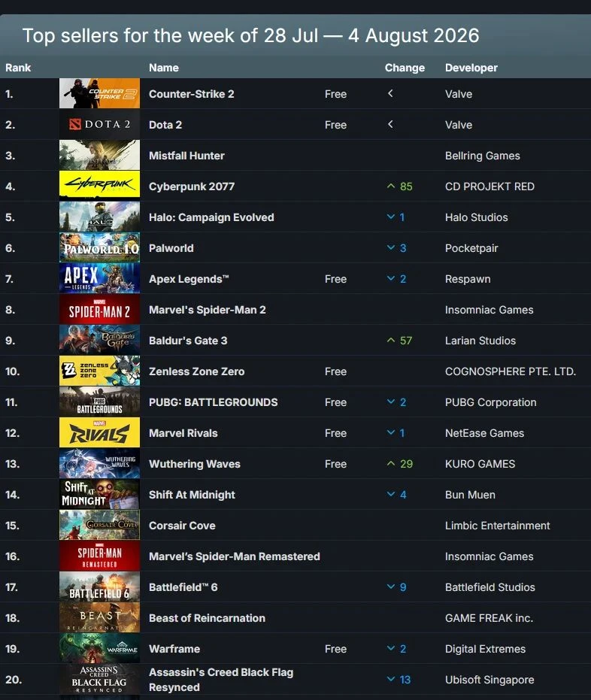Open the Spider-Man Remastered thumbnail

[99, 556]
